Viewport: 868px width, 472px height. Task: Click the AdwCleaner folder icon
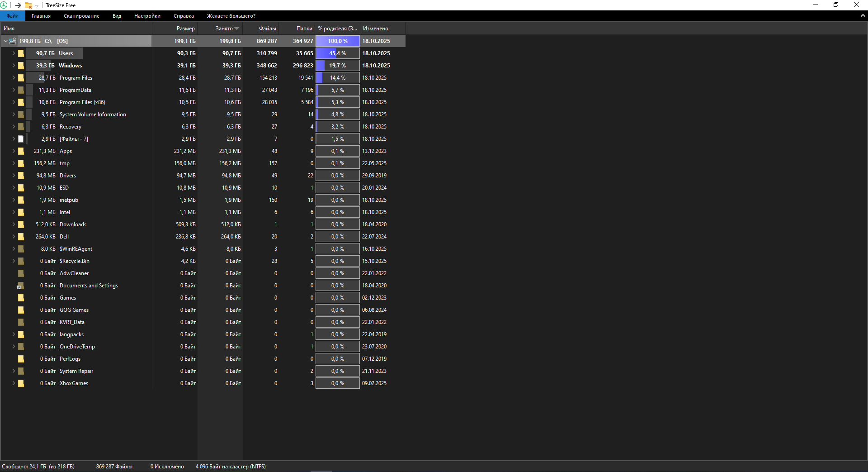point(21,273)
